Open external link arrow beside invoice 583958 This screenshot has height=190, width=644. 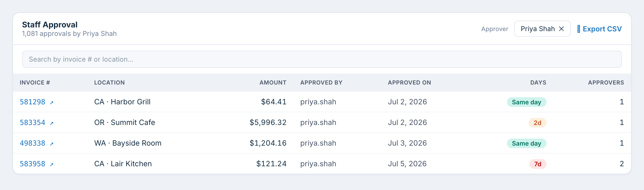pos(52,165)
